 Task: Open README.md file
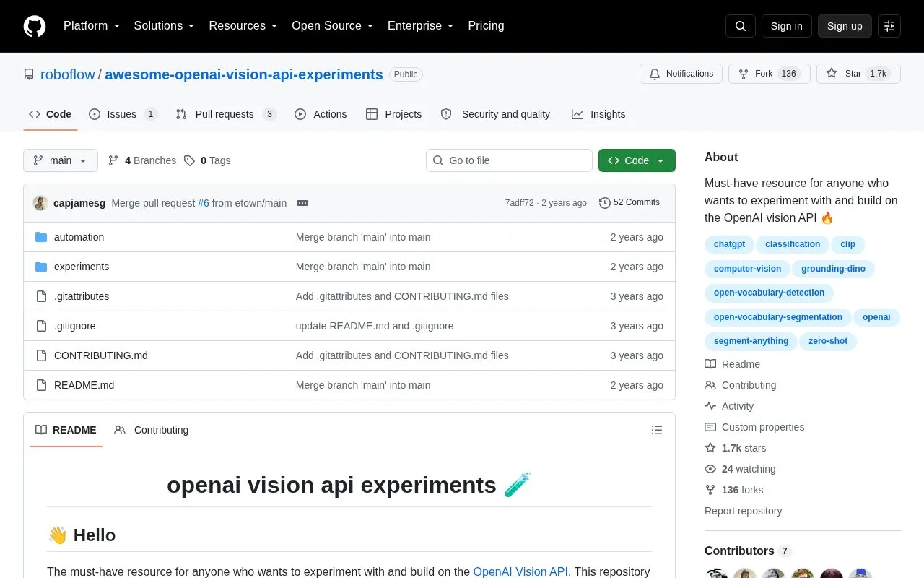84,385
